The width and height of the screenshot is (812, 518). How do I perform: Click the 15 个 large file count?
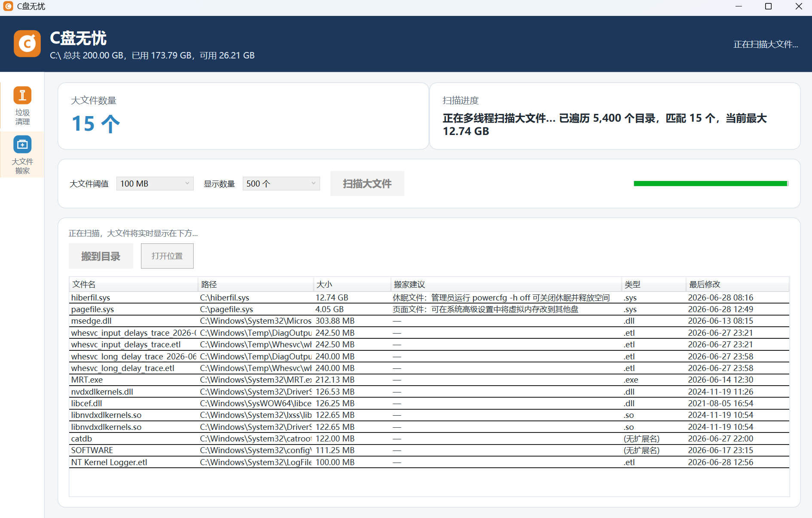click(x=96, y=124)
